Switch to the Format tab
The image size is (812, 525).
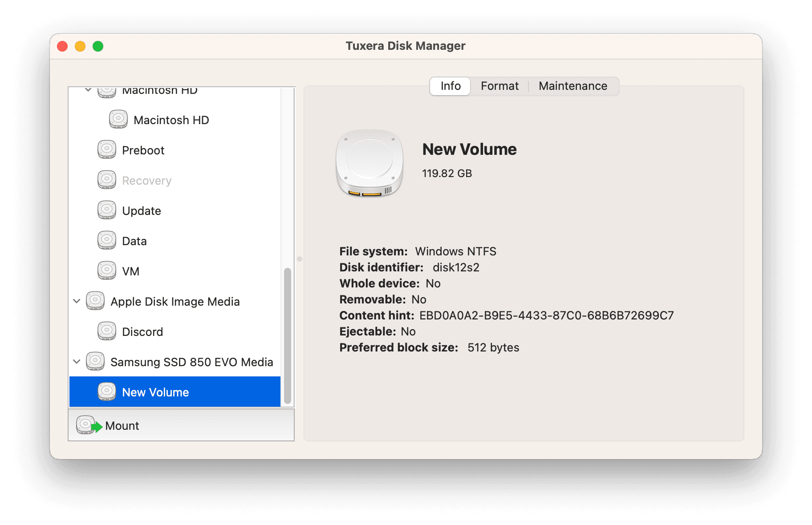(x=499, y=86)
